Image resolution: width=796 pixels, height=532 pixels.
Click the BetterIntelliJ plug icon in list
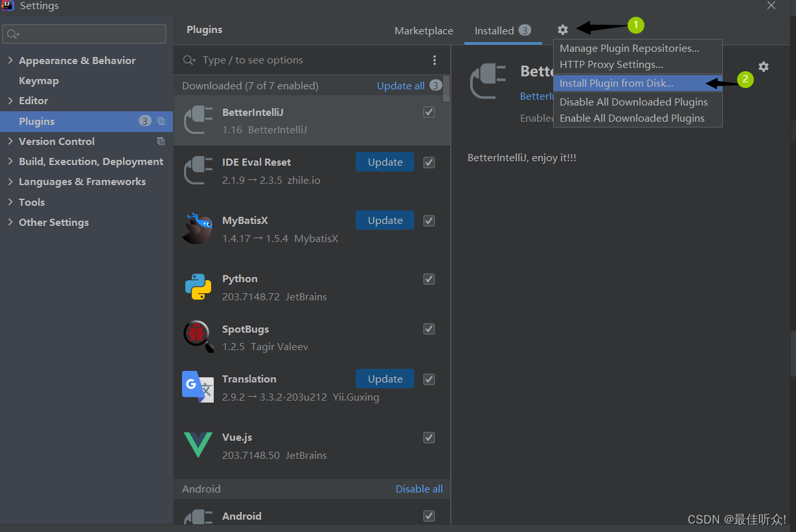[198, 120]
